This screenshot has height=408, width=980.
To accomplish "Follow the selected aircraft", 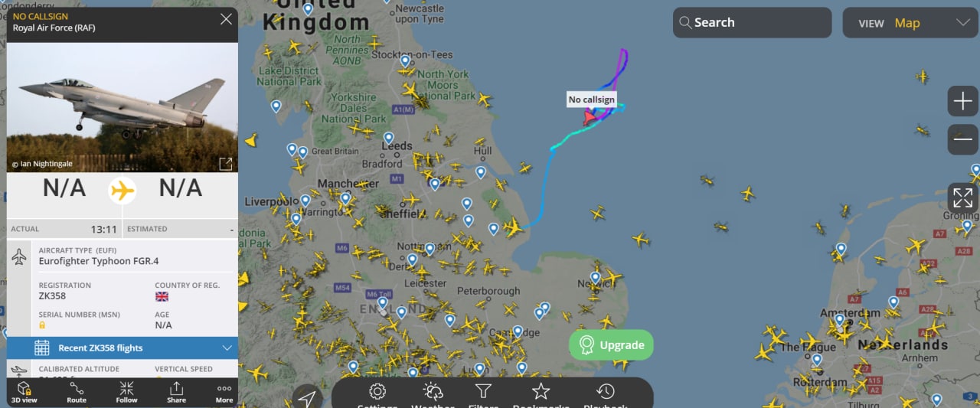I will 126,392.
